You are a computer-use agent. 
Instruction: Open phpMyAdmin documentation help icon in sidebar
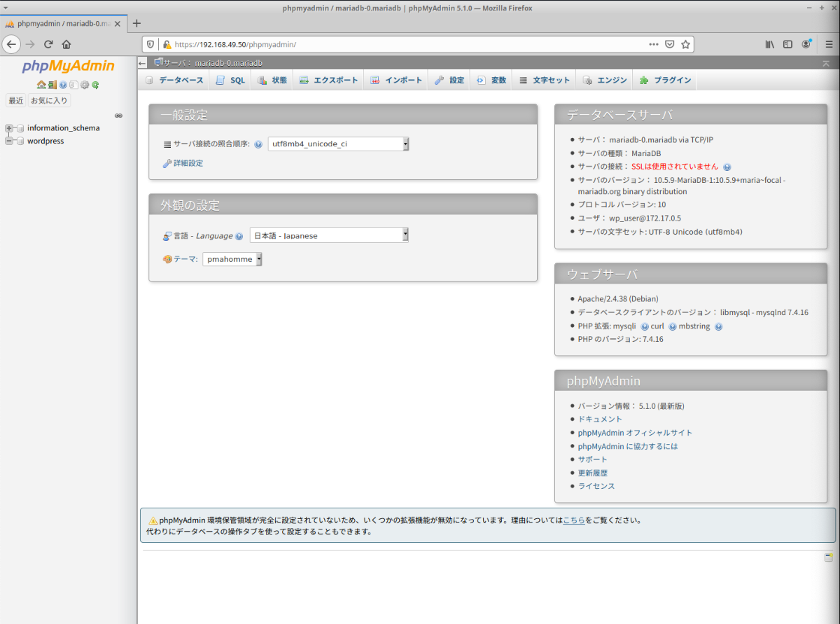pos(63,85)
